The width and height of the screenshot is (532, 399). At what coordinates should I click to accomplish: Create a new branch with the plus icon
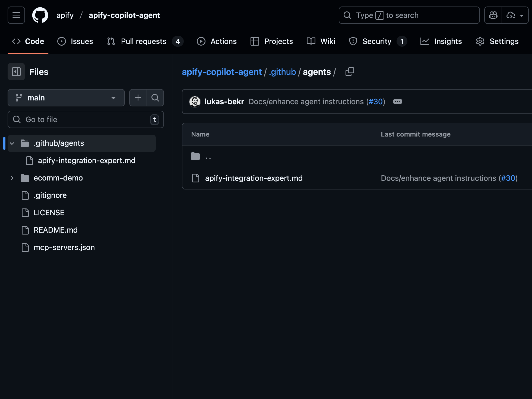pos(138,98)
